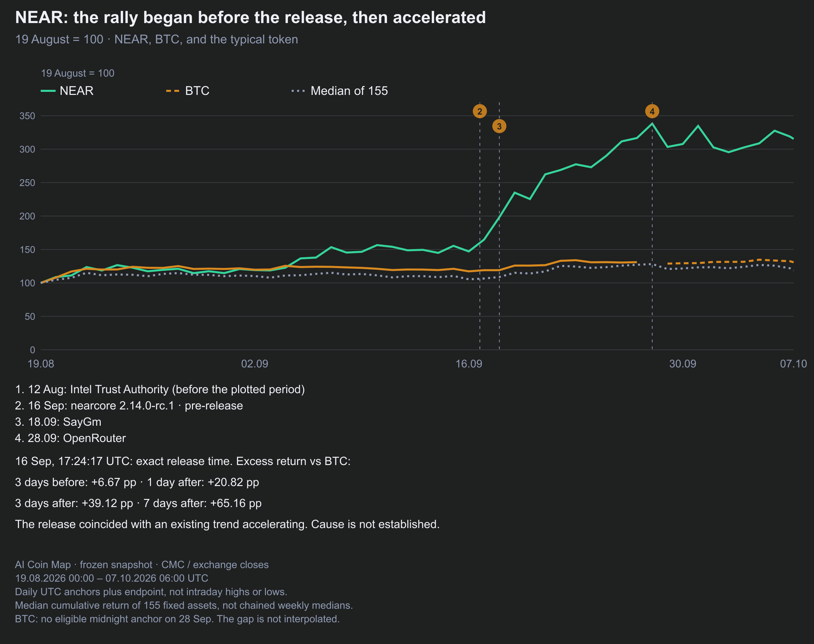
Task: Click the 07.10 x-axis date label
Action: [794, 363]
